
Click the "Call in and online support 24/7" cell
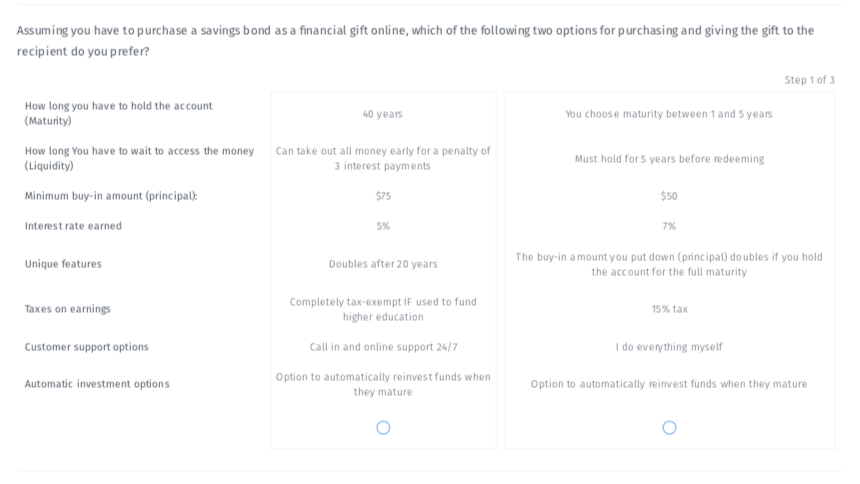(383, 347)
